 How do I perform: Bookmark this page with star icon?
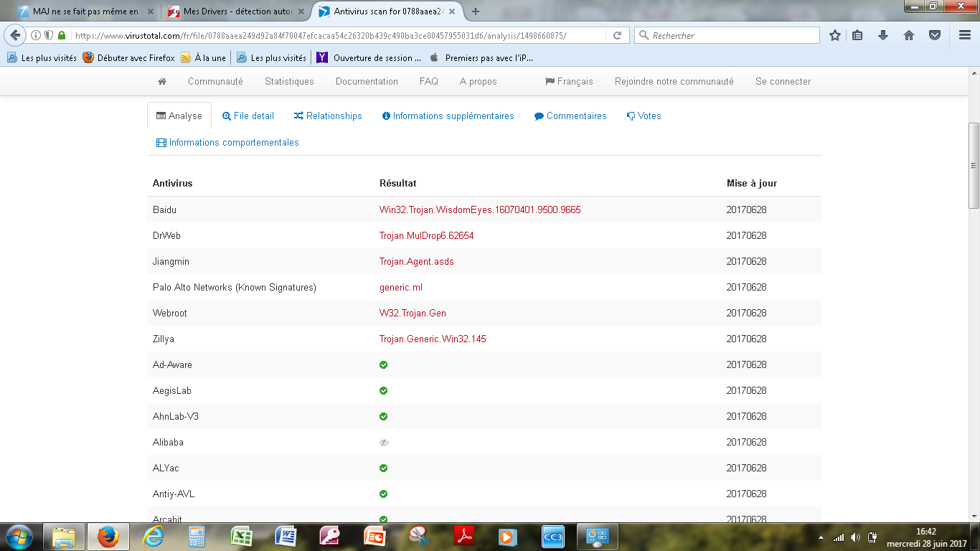tap(835, 35)
